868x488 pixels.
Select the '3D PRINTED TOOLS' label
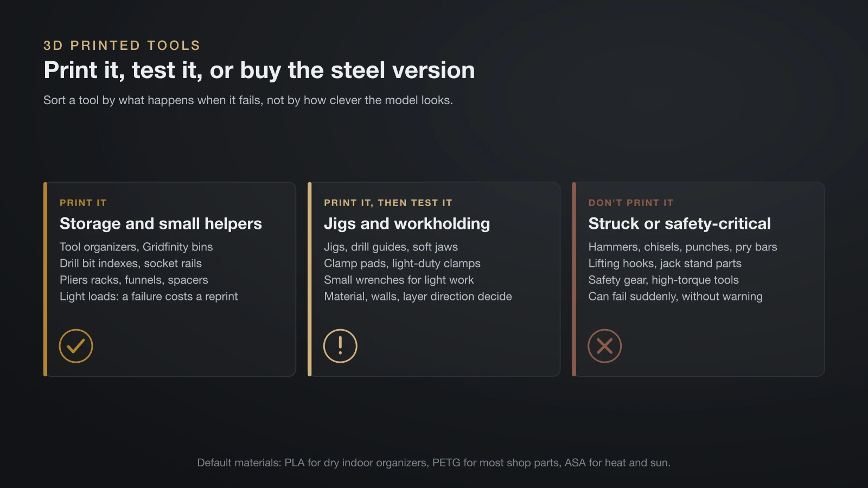(x=122, y=46)
